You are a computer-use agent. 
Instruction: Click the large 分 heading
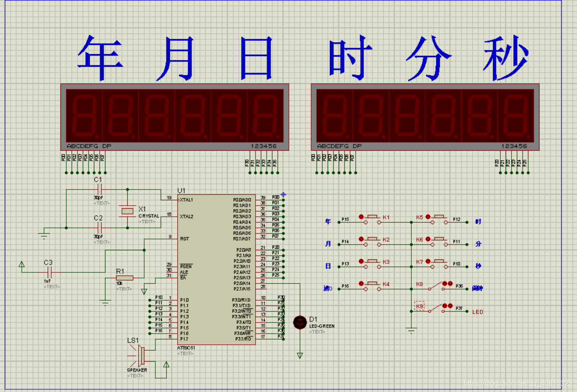coord(428,58)
